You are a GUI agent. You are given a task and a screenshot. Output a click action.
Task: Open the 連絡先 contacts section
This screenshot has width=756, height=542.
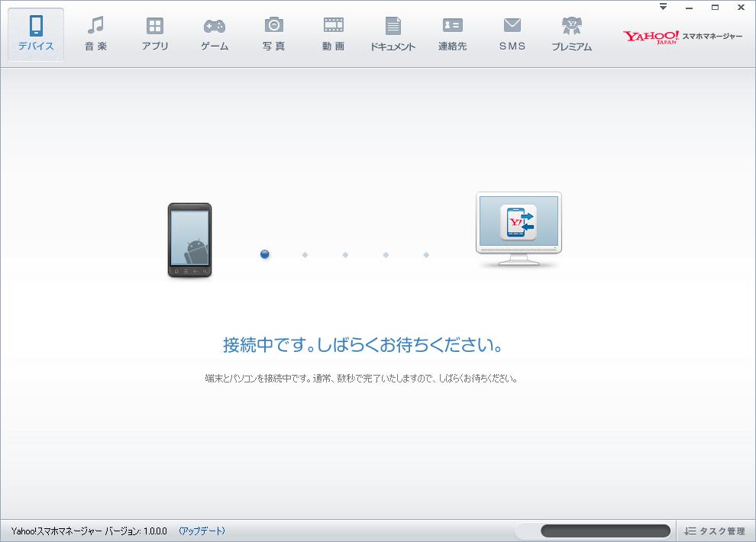(452, 34)
